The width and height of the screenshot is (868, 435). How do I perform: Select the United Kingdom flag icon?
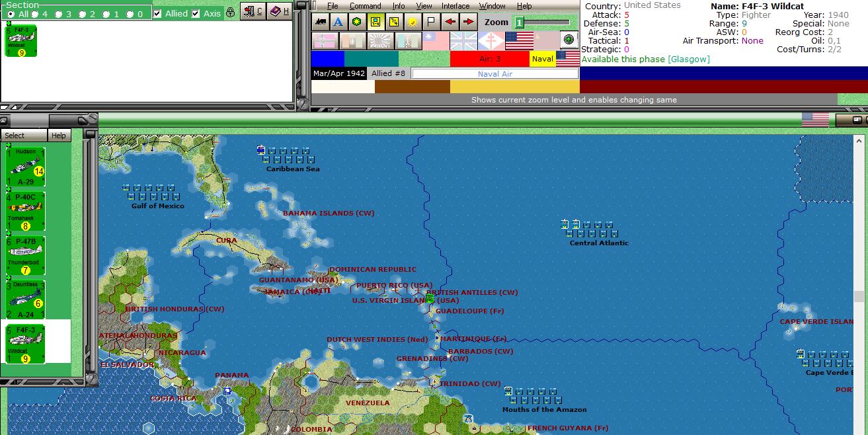point(463,41)
